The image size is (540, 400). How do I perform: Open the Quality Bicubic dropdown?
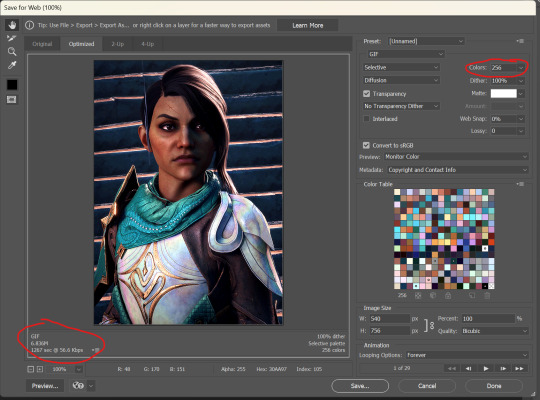[495, 331]
